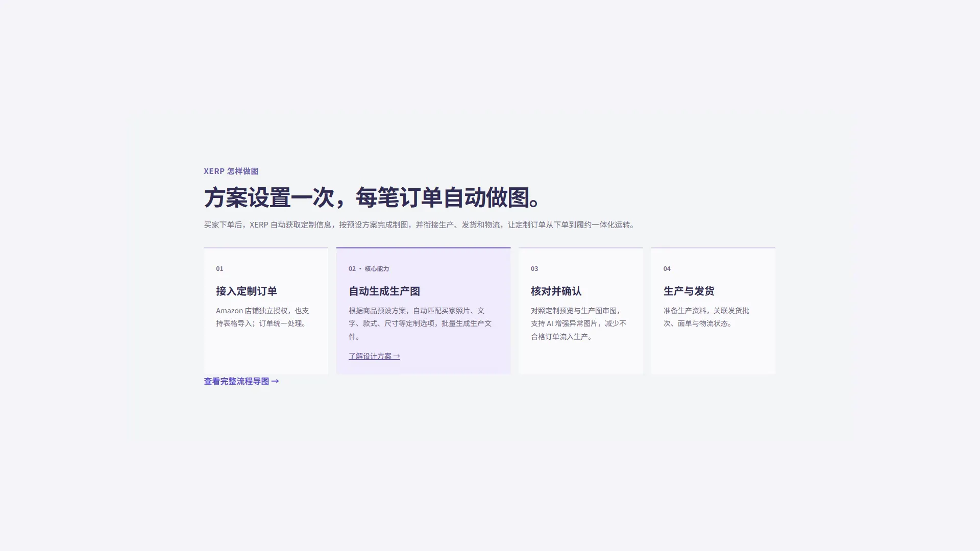Image resolution: width=980 pixels, height=551 pixels.
Task: Select the 自动生成生产图 card title
Action: click(x=384, y=291)
